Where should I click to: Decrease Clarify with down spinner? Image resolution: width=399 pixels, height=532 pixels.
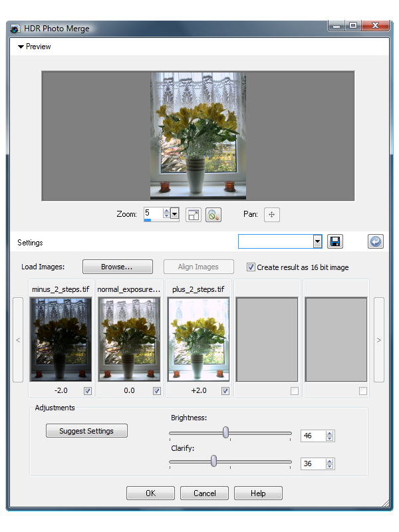(329, 466)
